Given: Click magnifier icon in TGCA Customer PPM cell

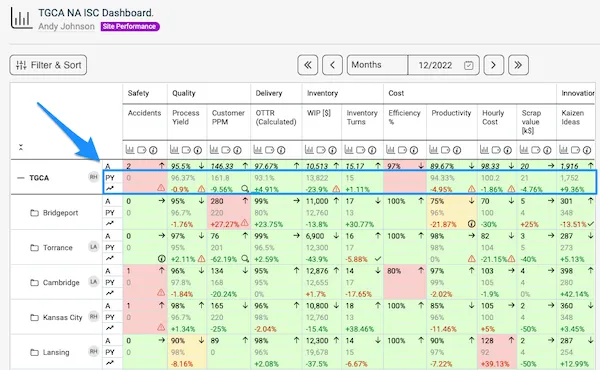Looking at the screenshot, I should [245, 189].
